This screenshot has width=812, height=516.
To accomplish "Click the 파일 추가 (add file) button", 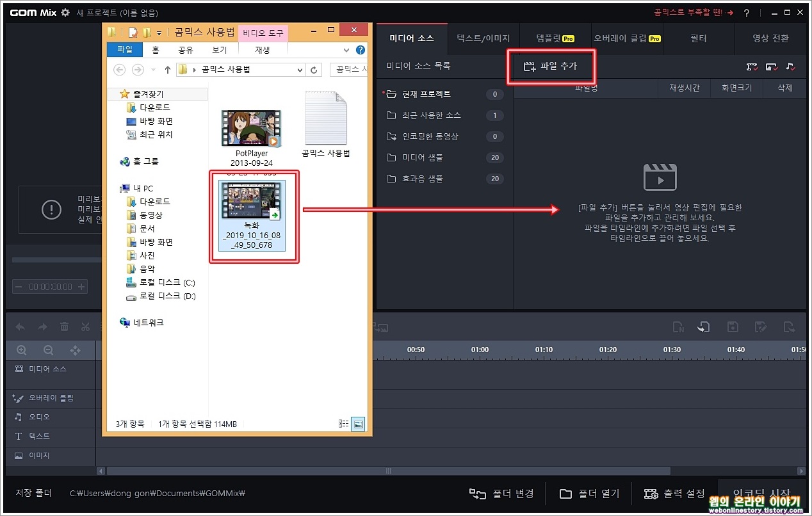I will [x=551, y=66].
